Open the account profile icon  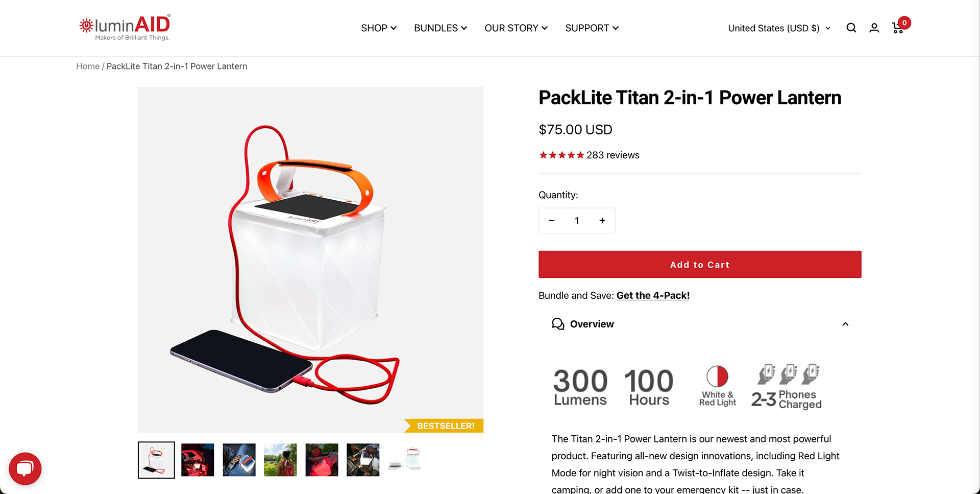tap(874, 28)
